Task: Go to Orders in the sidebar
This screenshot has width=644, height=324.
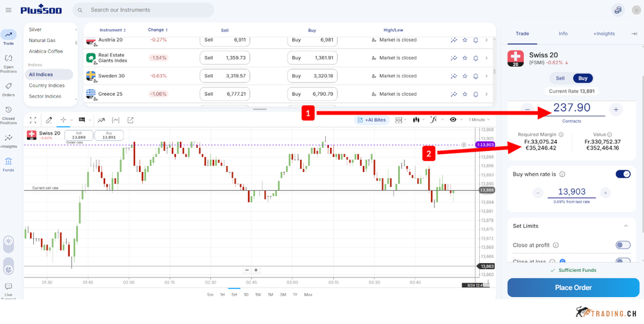Action: tap(9, 89)
